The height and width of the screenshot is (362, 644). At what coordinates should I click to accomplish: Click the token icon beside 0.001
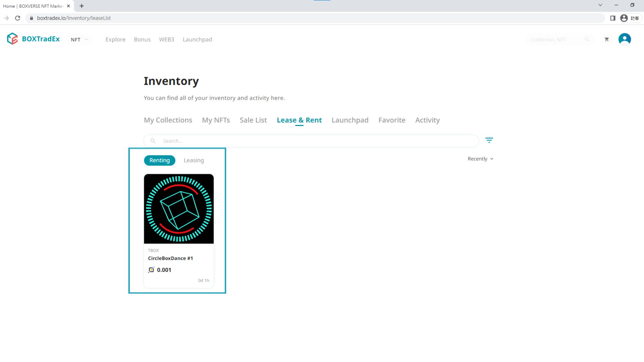151,270
